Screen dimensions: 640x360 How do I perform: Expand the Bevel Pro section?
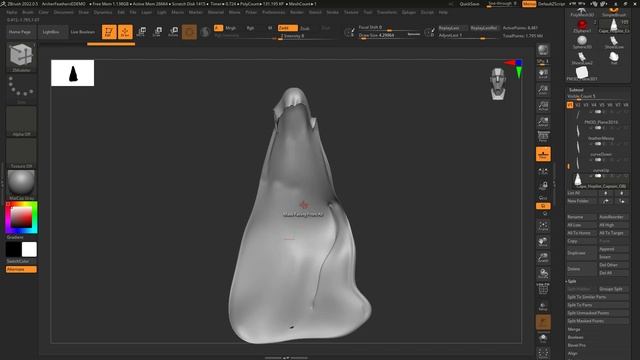click(576, 345)
